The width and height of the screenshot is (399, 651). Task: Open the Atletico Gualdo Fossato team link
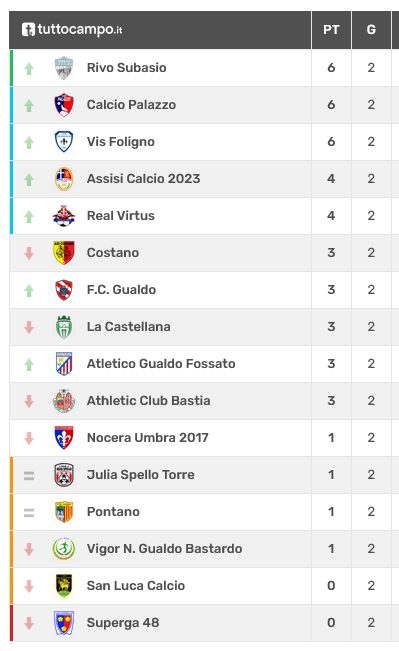161,364
